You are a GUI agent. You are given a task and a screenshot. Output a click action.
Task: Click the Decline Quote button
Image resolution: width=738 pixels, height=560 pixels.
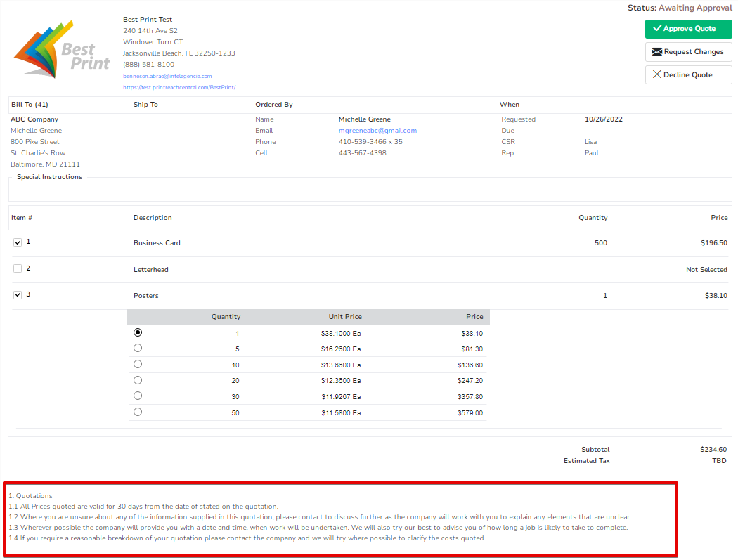pos(688,74)
